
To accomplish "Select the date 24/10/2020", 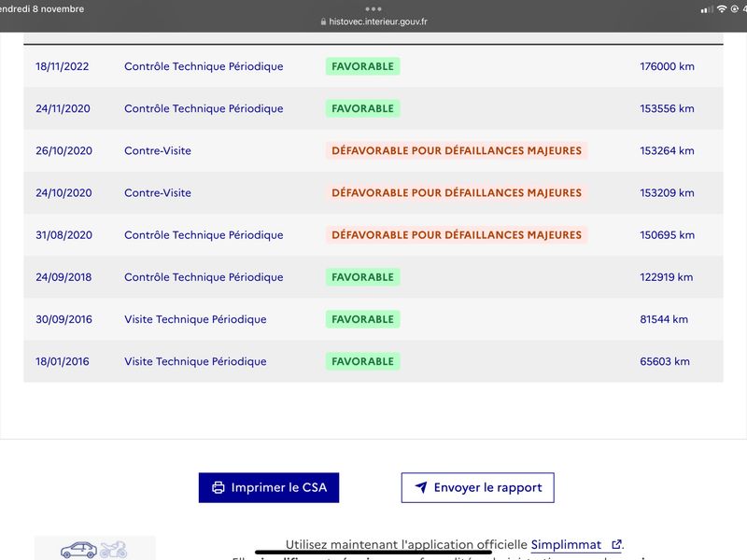I will tap(63, 193).
